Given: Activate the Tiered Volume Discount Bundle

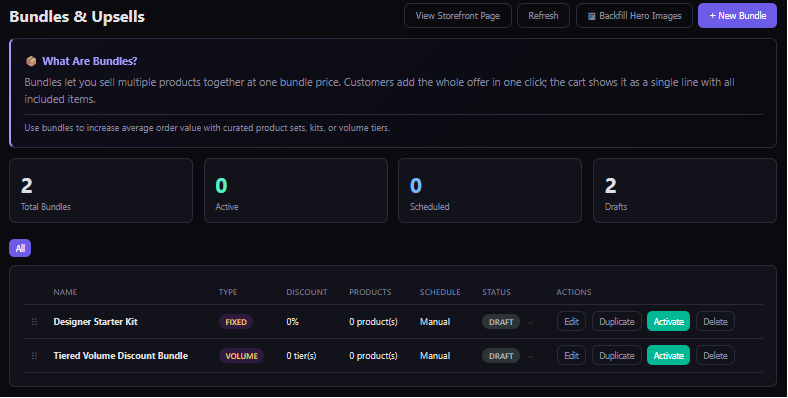Looking at the screenshot, I should [668, 356].
